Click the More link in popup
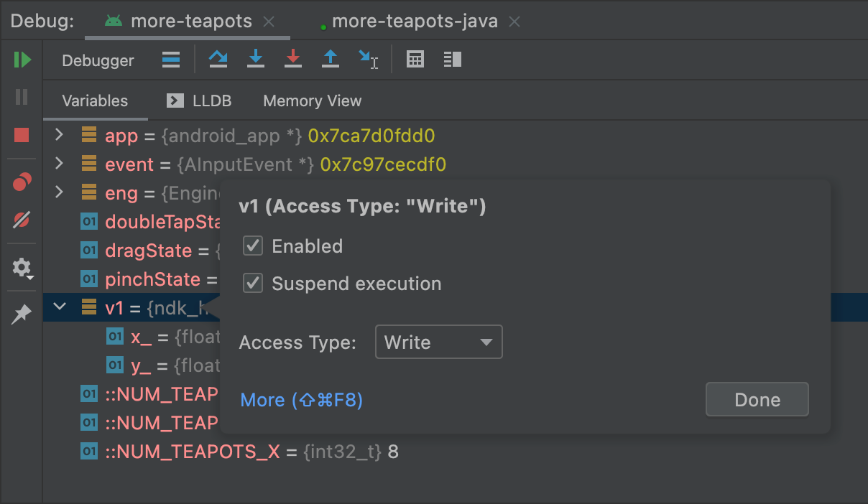Screen dimensions: 868x504 click(301, 400)
